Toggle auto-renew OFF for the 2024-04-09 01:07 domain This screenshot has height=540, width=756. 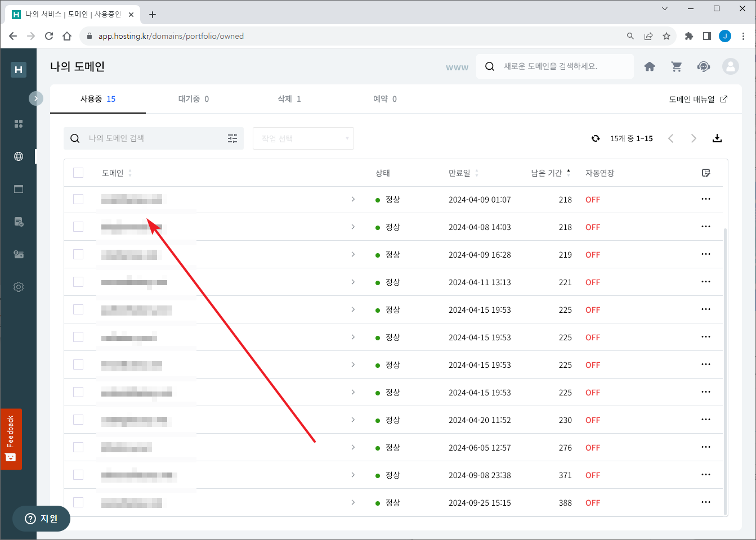click(593, 200)
